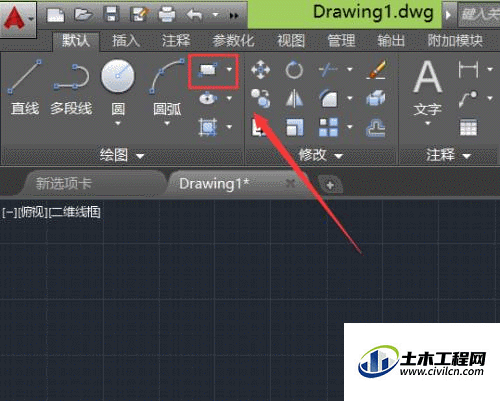This screenshot has height=401, width=500.
Task: Open the 新选项卡 file tab
Action: pyautogui.click(x=92, y=184)
